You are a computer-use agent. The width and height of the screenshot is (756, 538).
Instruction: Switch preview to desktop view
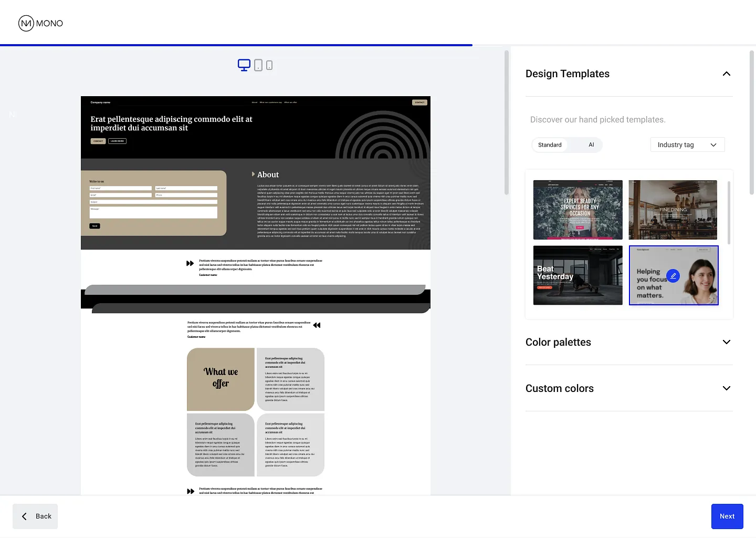244,65
